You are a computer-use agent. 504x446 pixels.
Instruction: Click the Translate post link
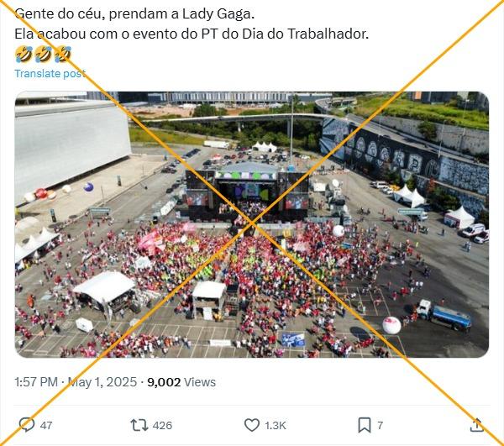(x=50, y=74)
